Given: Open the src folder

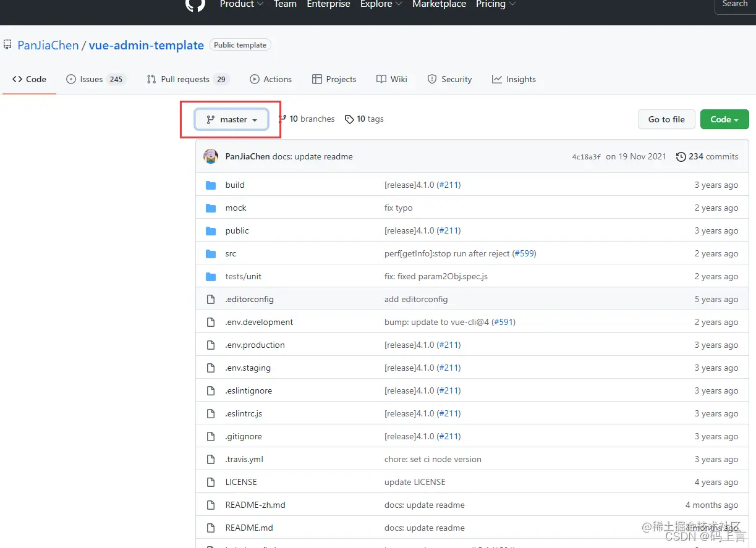Looking at the screenshot, I should [x=231, y=253].
